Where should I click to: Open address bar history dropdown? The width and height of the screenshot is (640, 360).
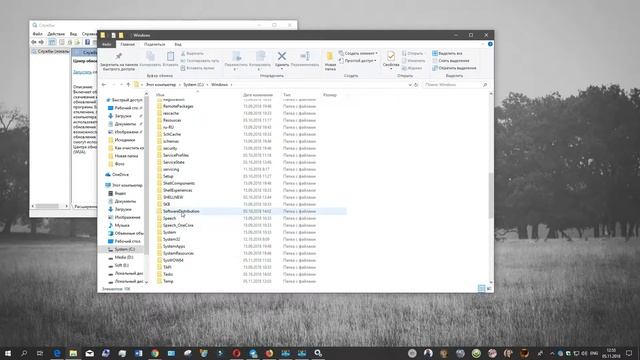pos(409,85)
